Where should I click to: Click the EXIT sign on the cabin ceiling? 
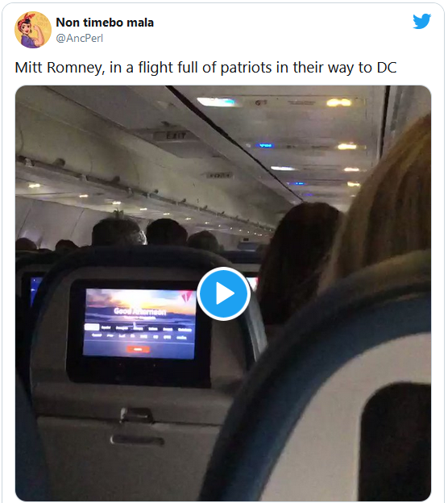[176, 136]
